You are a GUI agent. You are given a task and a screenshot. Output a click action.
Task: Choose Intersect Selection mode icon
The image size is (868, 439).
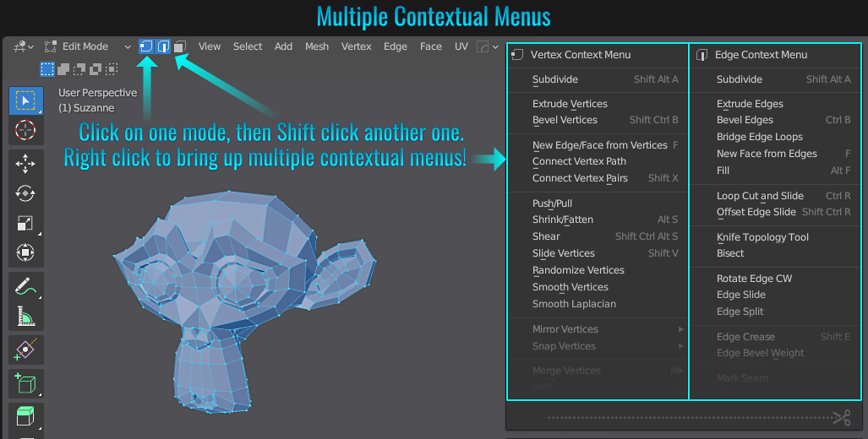[x=112, y=69]
